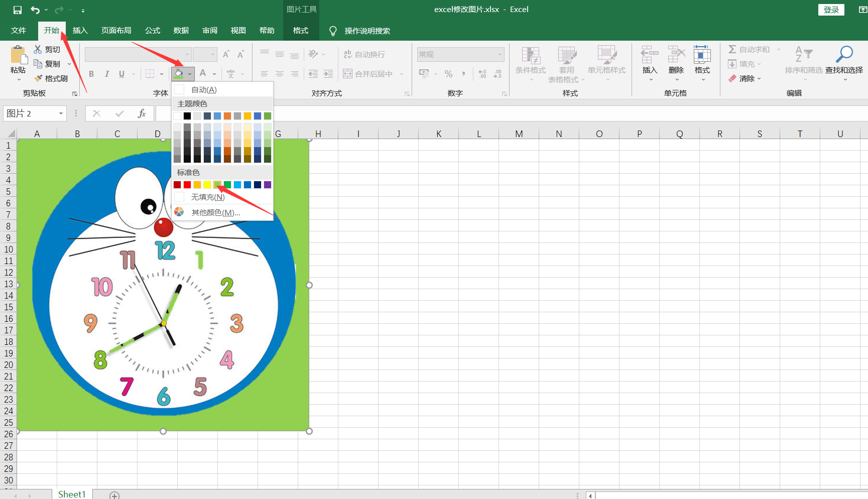Open Conditional Formatting
Screen dimensions: 868x499
[531, 64]
